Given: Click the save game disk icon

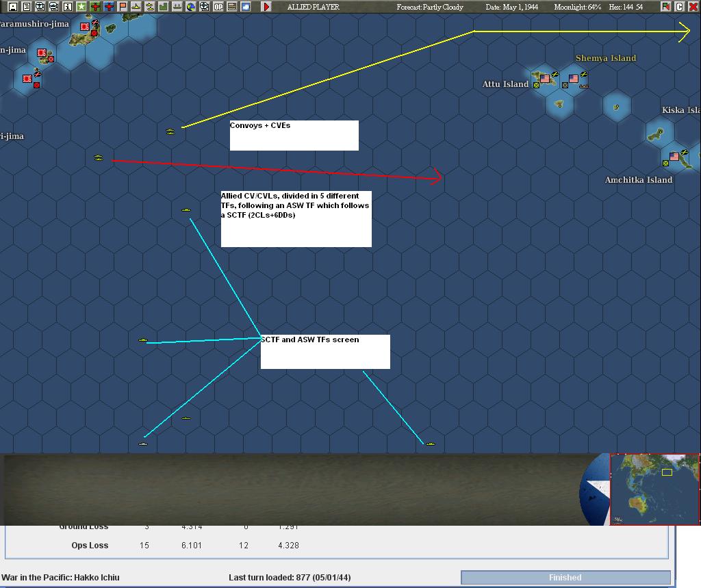Looking at the screenshot, I should pyautogui.click(x=12, y=6).
